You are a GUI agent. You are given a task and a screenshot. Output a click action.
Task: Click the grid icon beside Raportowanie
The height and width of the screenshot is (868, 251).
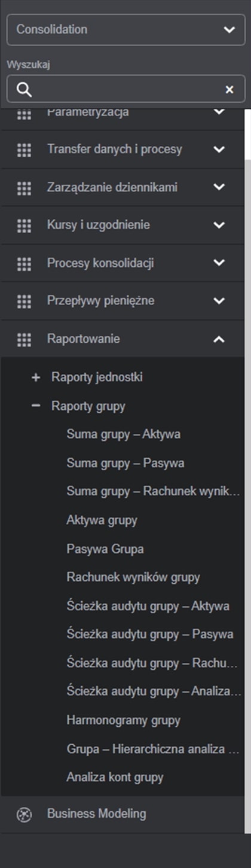point(24,339)
